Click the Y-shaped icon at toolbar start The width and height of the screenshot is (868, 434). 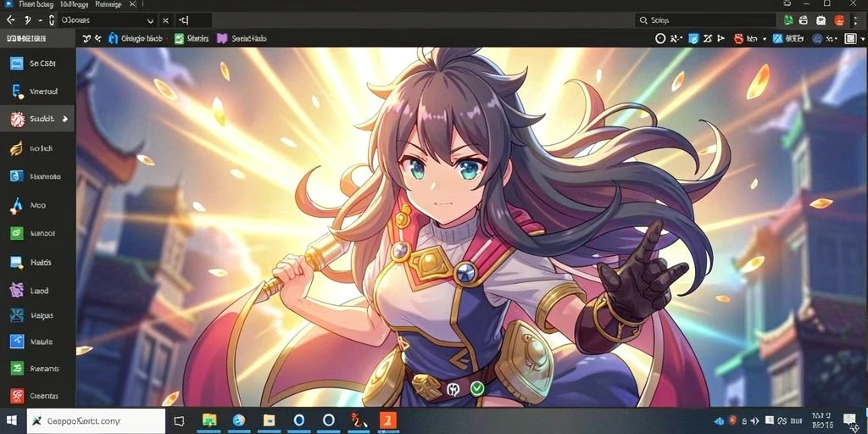(86, 39)
